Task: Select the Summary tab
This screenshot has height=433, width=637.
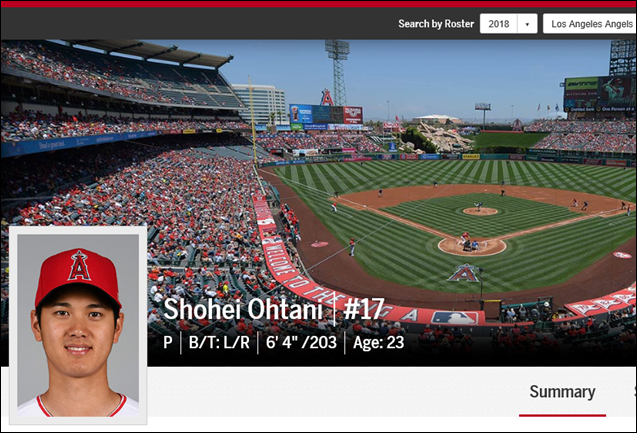Action: pyautogui.click(x=562, y=392)
